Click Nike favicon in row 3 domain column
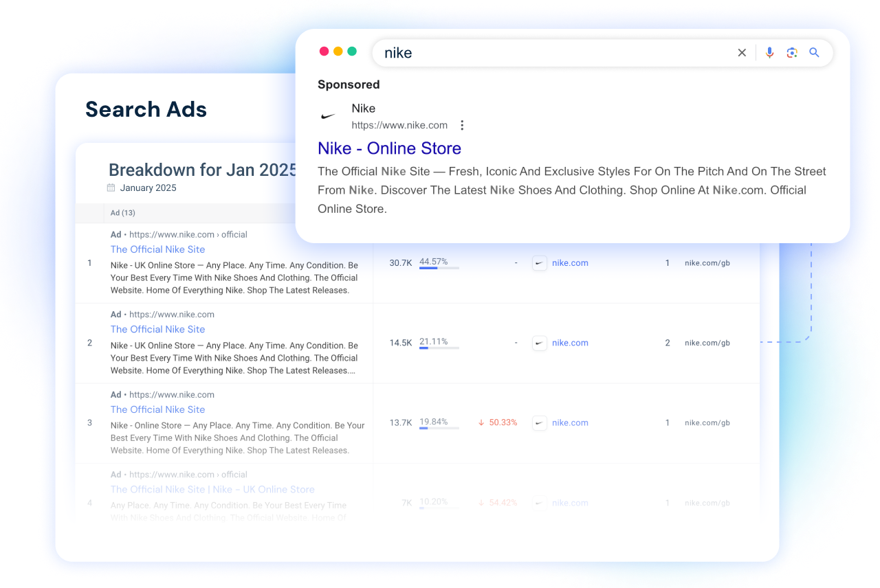 click(x=540, y=423)
